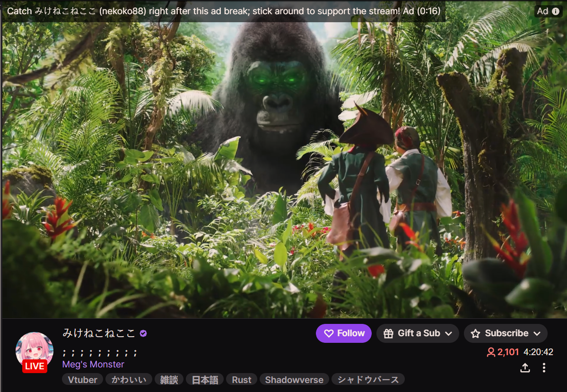Click the ad break notice banner text
Image resolution: width=567 pixels, height=392 pixels.
click(224, 11)
